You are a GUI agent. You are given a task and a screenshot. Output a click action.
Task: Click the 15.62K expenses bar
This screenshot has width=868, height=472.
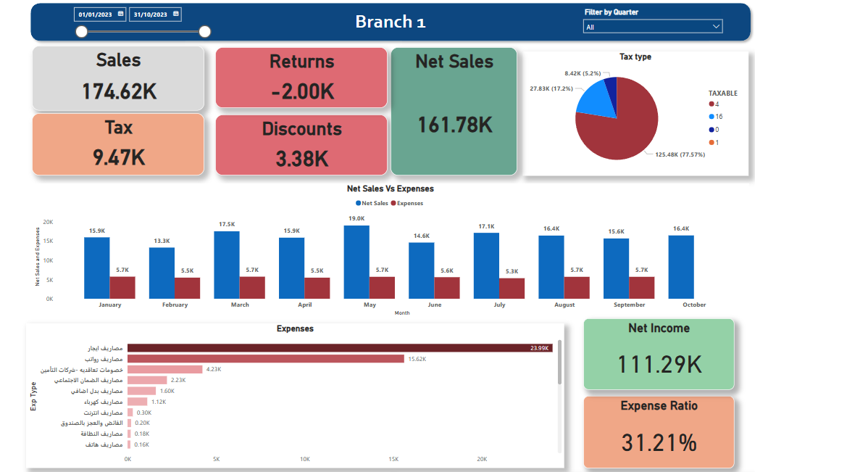tap(265, 358)
